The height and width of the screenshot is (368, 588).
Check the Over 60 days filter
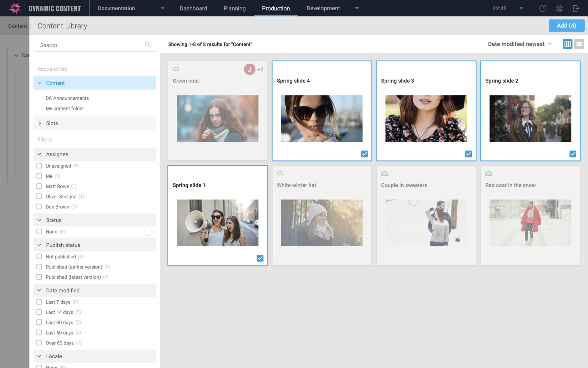click(x=39, y=343)
